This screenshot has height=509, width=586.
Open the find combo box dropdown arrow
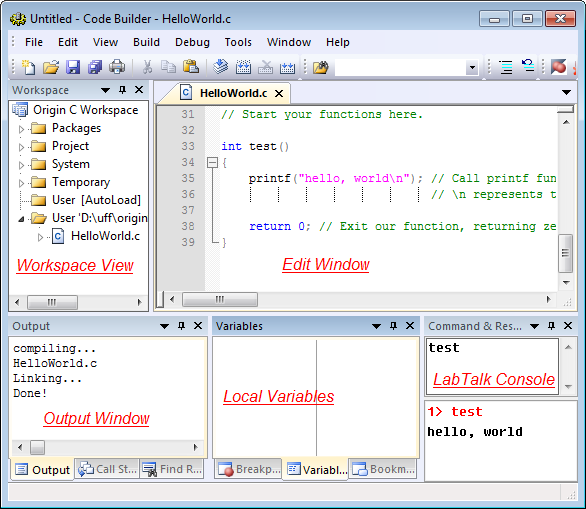click(x=472, y=68)
